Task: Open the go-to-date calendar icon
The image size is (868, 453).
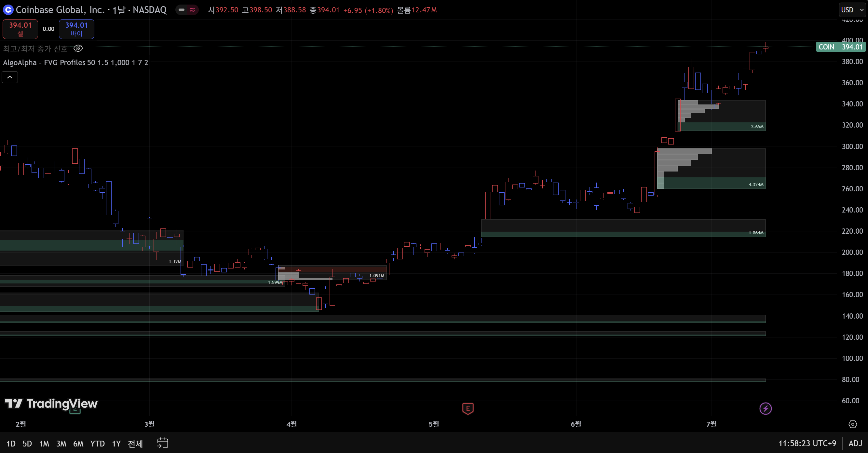Action: 162,443
